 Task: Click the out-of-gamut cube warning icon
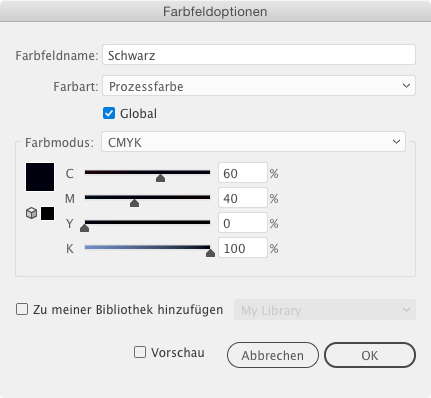(31, 213)
